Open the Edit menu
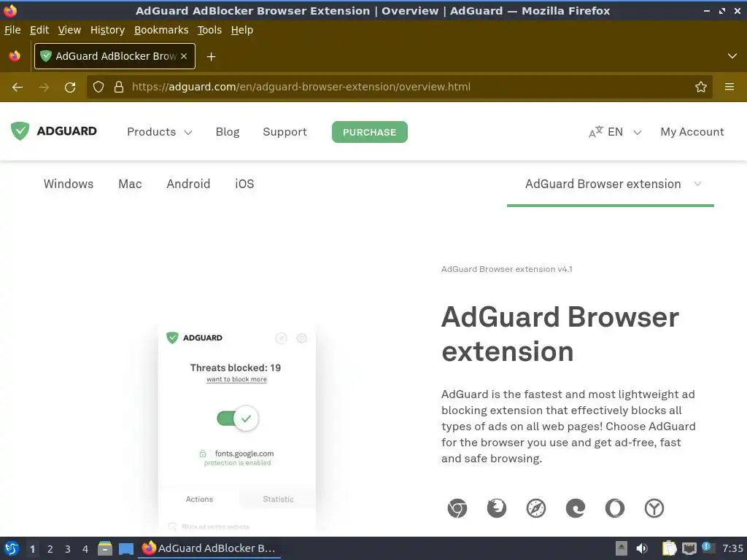Image resolution: width=747 pixels, height=560 pixels. point(39,30)
